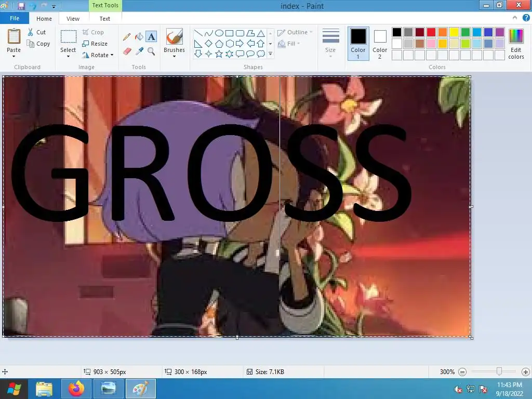Switch to the View tab
This screenshot has height=399, width=532.
coord(73,19)
